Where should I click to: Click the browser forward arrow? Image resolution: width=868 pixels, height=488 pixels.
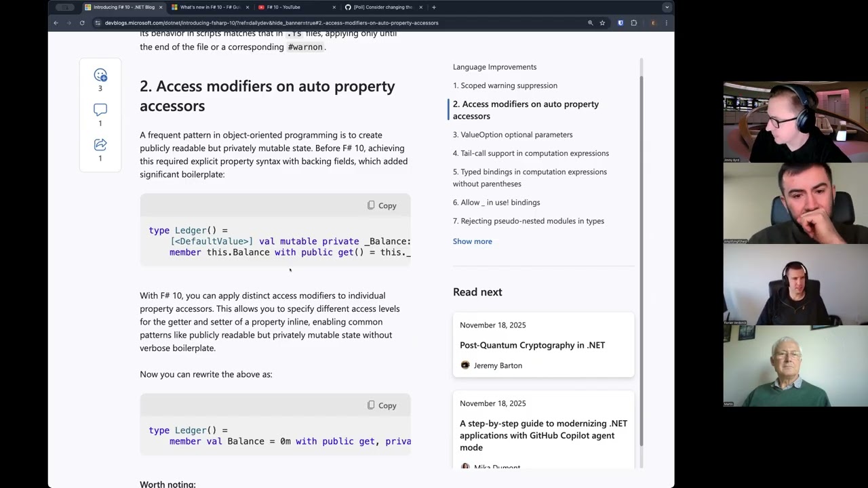click(68, 23)
